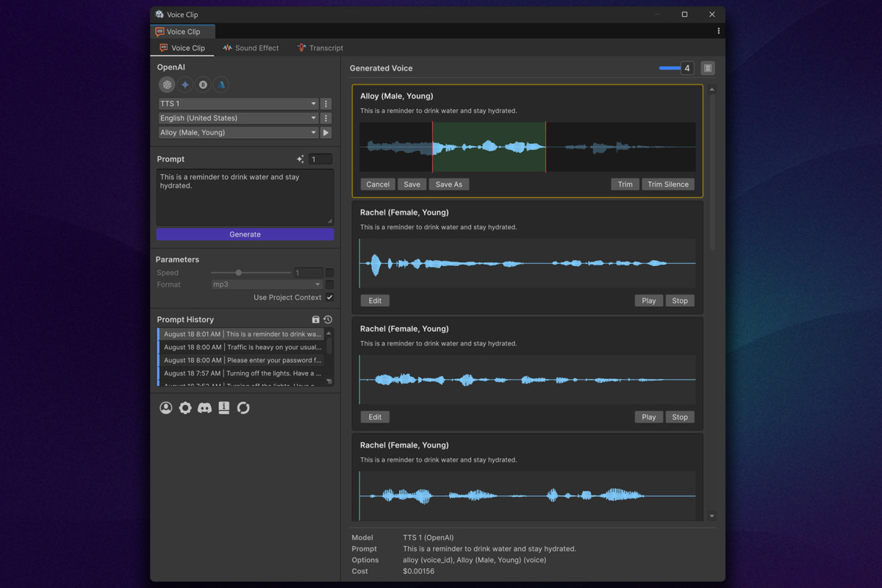Toggle the Format parameter checkbox
Viewport: 882px width, 588px height.
[329, 284]
